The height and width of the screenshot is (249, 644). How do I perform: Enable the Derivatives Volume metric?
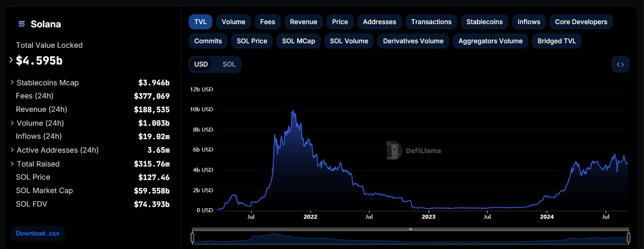[413, 41]
